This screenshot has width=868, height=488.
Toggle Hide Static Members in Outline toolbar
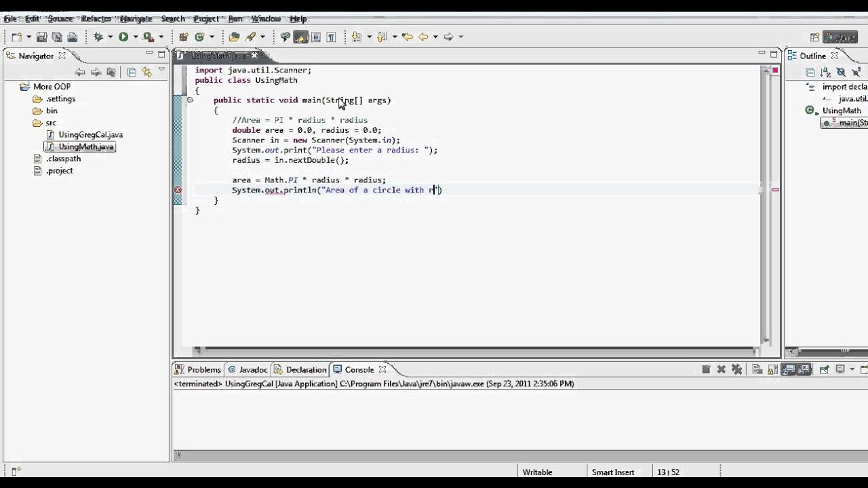point(856,73)
